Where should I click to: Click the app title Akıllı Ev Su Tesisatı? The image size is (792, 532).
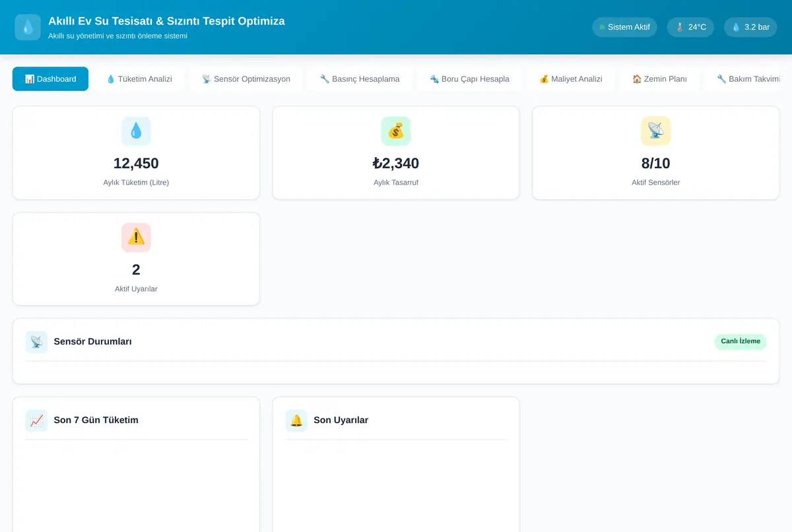coord(166,21)
